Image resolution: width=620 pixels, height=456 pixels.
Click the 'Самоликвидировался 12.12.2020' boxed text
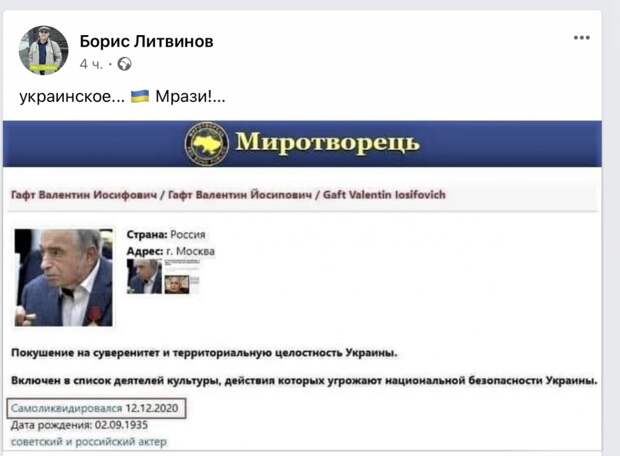coord(96,408)
